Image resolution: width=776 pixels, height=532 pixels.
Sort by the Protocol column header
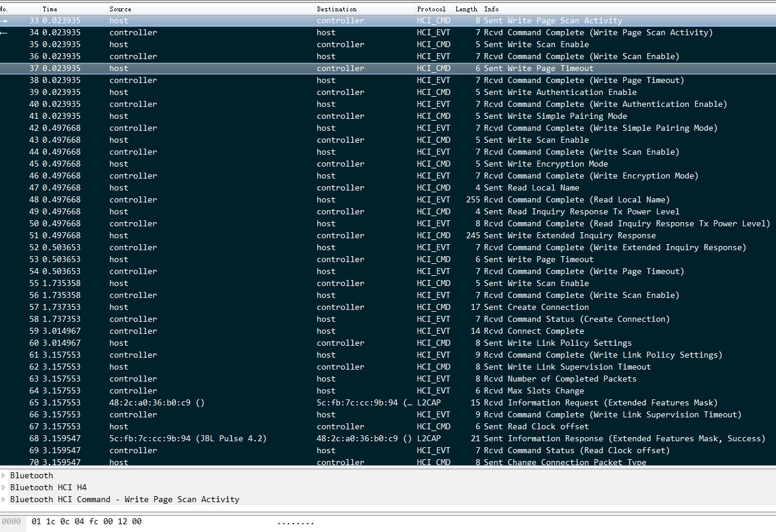tap(434, 9)
